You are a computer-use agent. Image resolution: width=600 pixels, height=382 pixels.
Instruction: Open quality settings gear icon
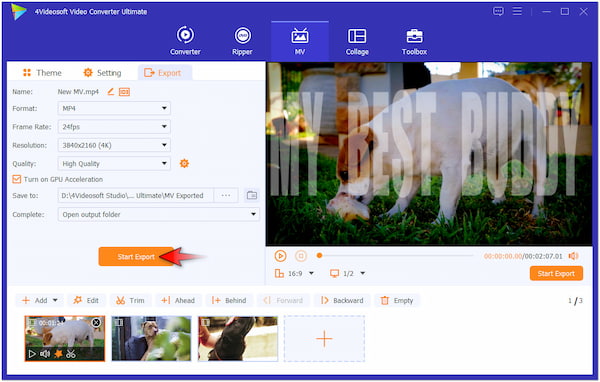point(184,163)
